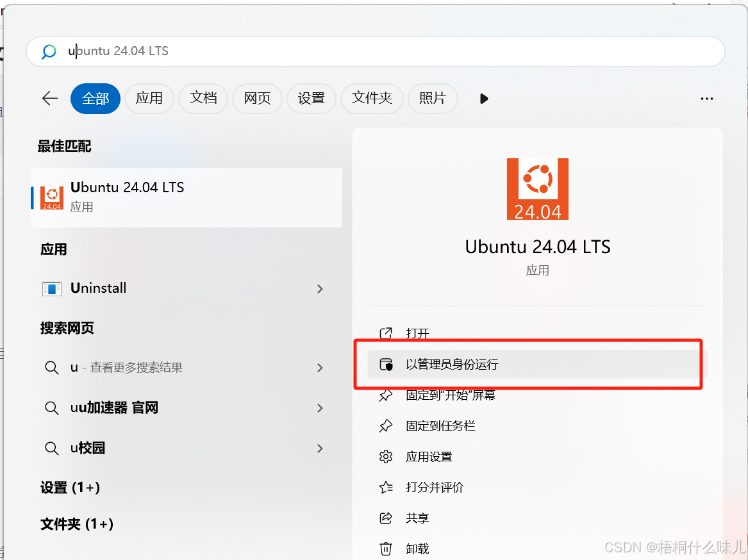Switch to the 文档 filter tab
Viewport: 748px width, 560px height.
tap(203, 98)
